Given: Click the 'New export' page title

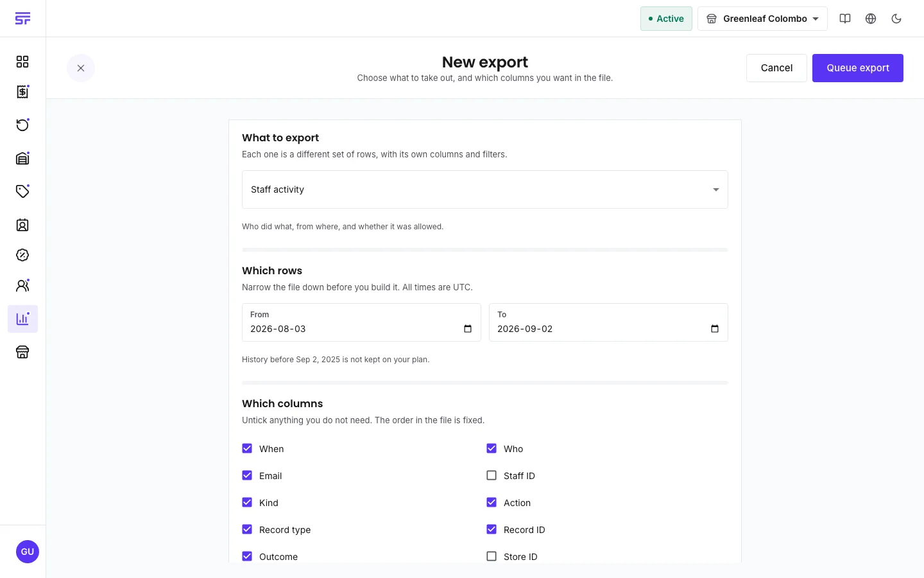Looking at the screenshot, I should click(x=485, y=62).
